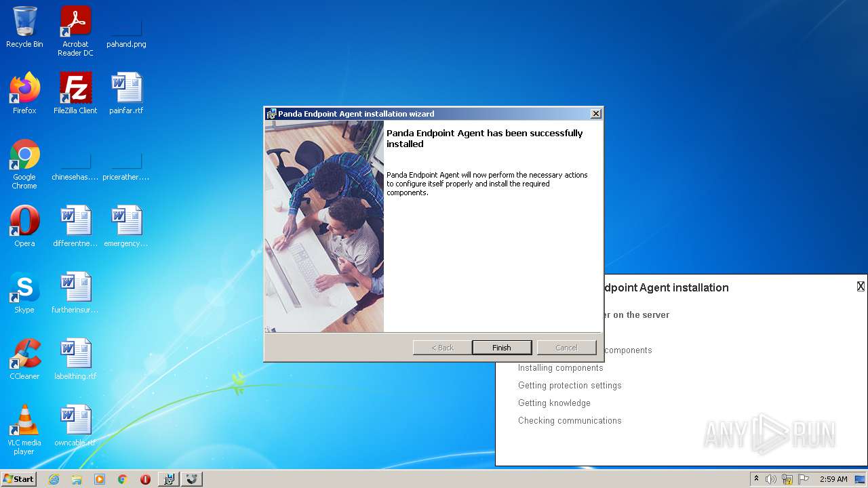Switch to the installer wizard taskbar button

(x=169, y=479)
